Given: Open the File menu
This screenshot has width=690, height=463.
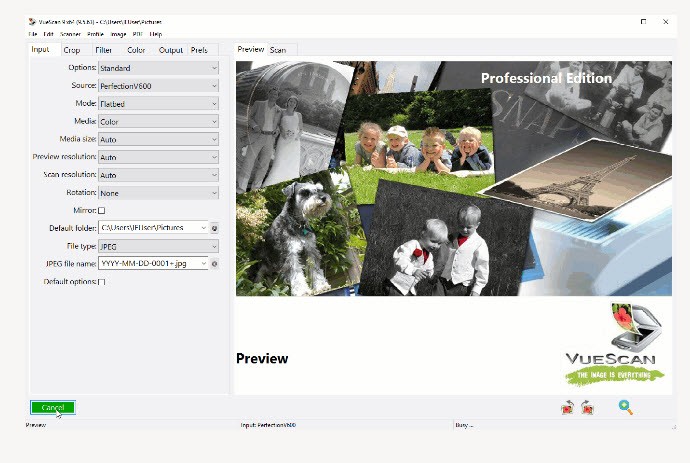Looking at the screenshot, I should coord(33,34).
